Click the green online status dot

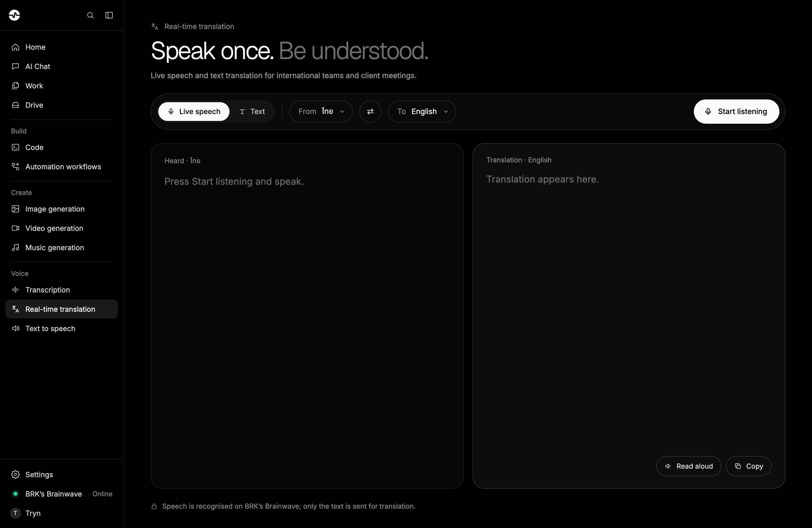click(x=15, y=493)
